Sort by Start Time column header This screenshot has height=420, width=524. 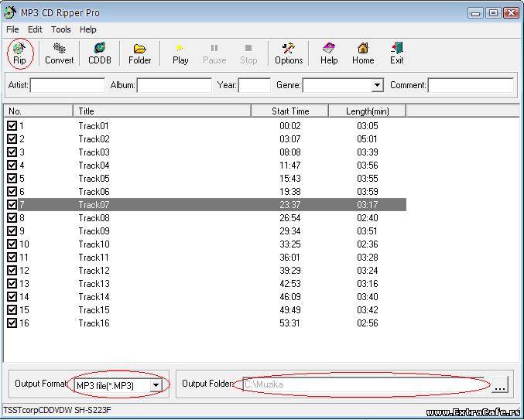[290, 111]
